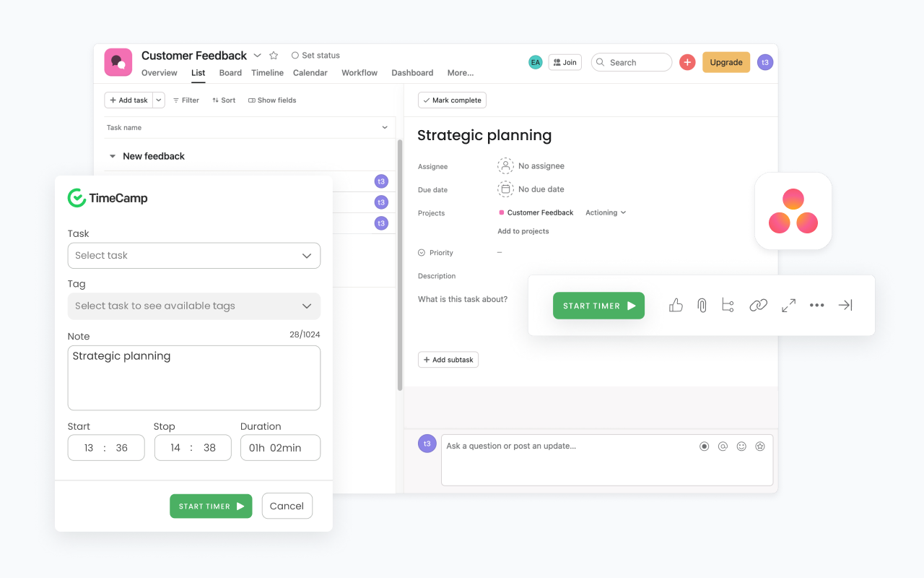Viewport: 924px width, 578px height.
Task: Open the Timeline view
Action: [x=267, y=72]
